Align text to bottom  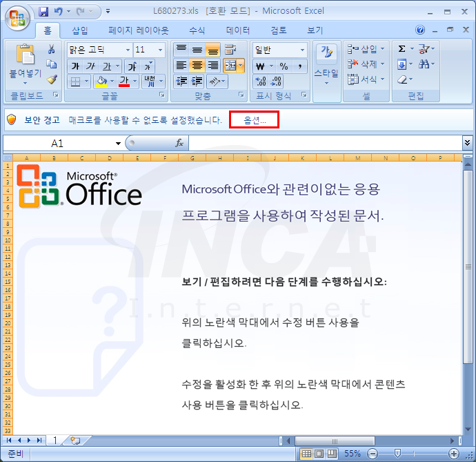pyautogui.click(x=212, y=49)
